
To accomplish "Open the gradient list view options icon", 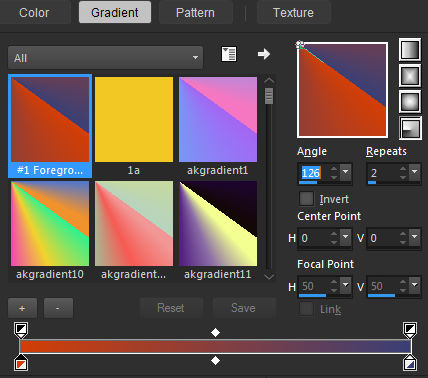I will tap(229, 54).
